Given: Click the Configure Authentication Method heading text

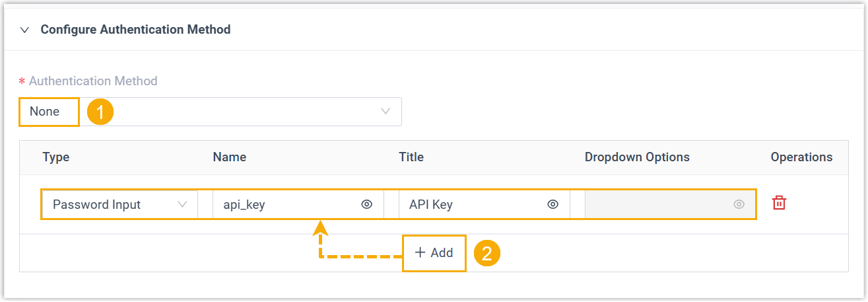Looking at the screenshot, I should (135, 30).
